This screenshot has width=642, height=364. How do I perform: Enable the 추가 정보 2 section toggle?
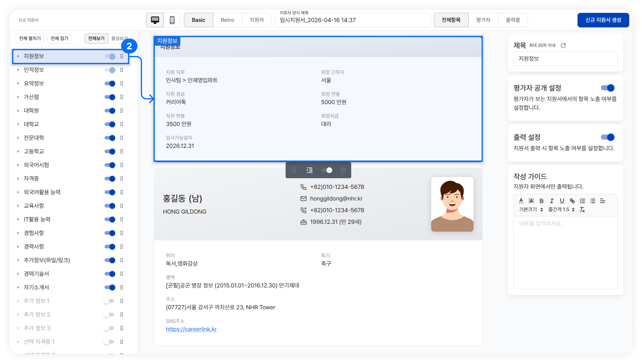pos(109,314)
